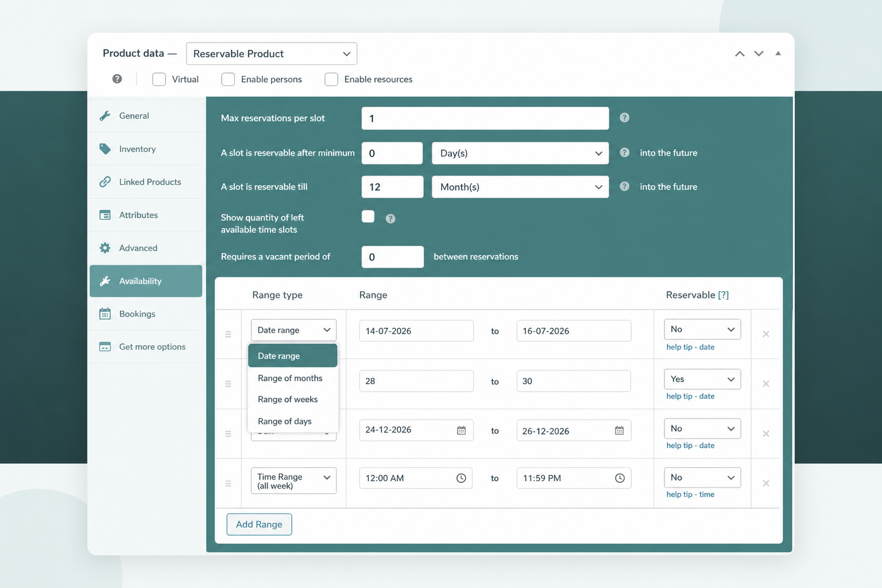Collapse the Product data panel with the triangle toggle
The width and height of the screenshot is (882, 588).
click(x=778, y=53)
